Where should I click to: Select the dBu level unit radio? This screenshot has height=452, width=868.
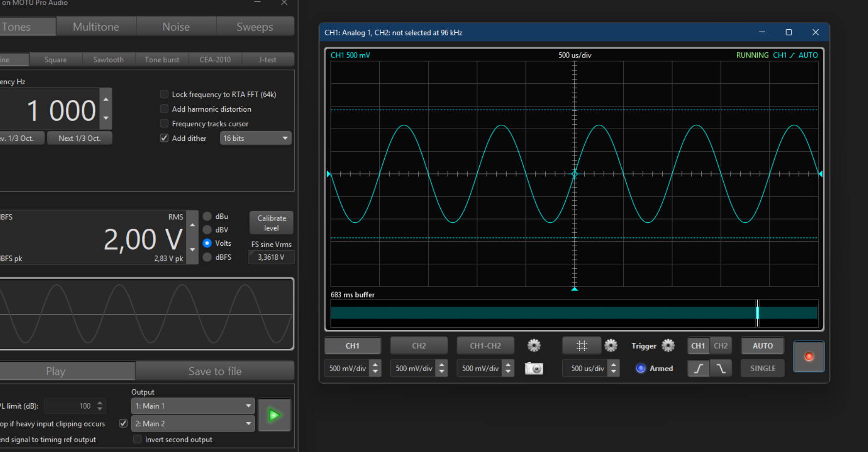[207, 216]
